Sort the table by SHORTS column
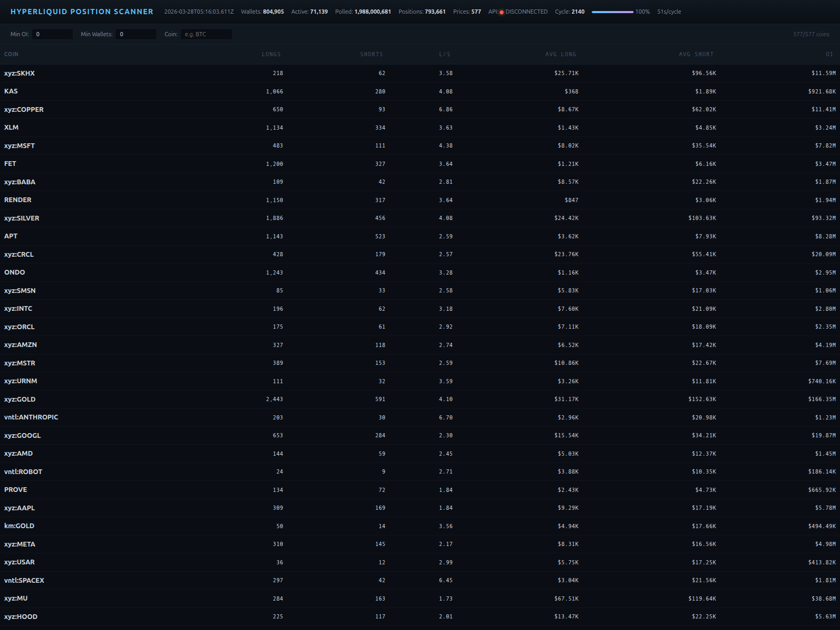This screenshot has width=840, height=630. [x=371, y=54]
